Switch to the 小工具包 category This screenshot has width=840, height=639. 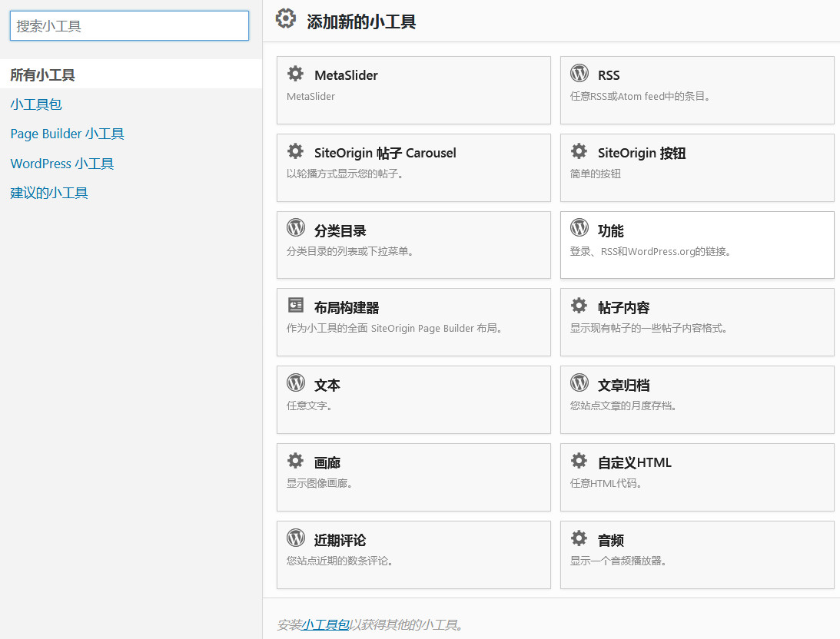(x=36, y=104)
